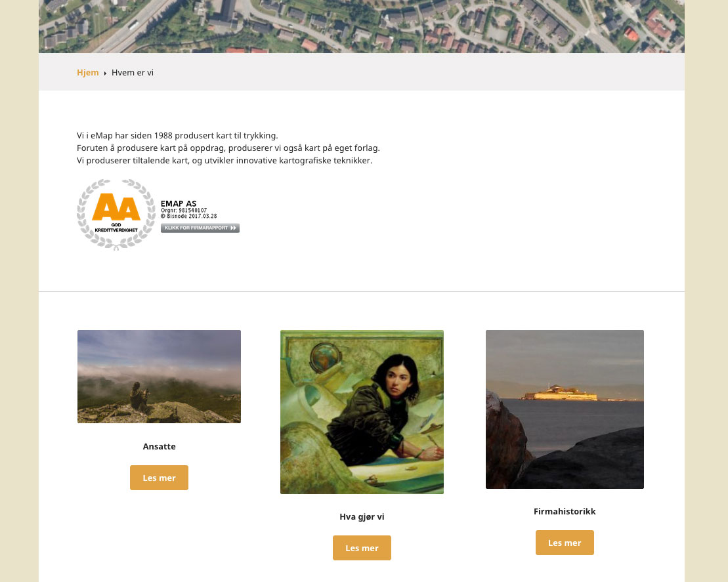Click the Firmahistorikk heading
The width and height of the screenshot is (728, 582).
tap(565, 511)
